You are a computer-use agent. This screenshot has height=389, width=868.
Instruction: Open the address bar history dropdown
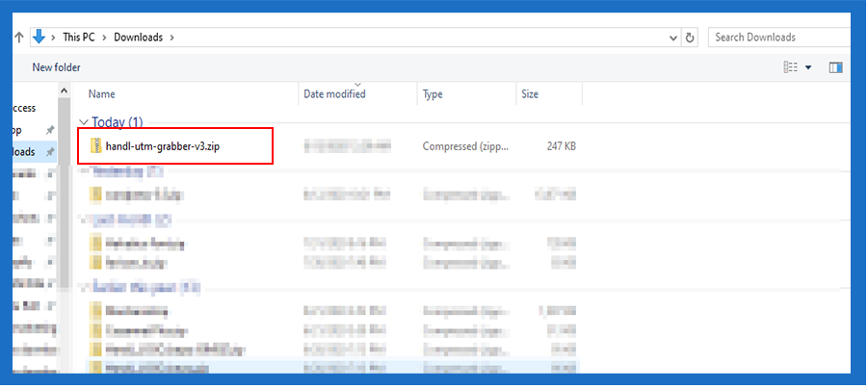[x=673, y=38]
